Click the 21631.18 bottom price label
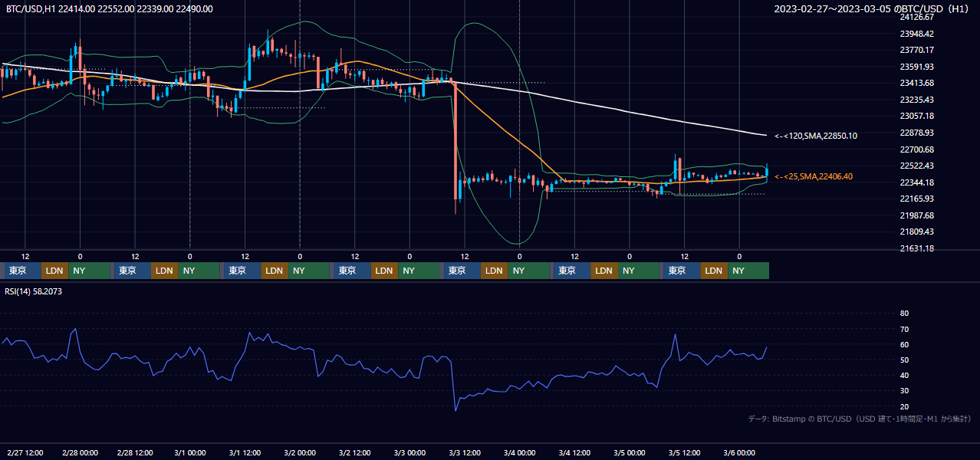Image resolution: width=980 pixels, height=460 pixels. pos(916,248)
